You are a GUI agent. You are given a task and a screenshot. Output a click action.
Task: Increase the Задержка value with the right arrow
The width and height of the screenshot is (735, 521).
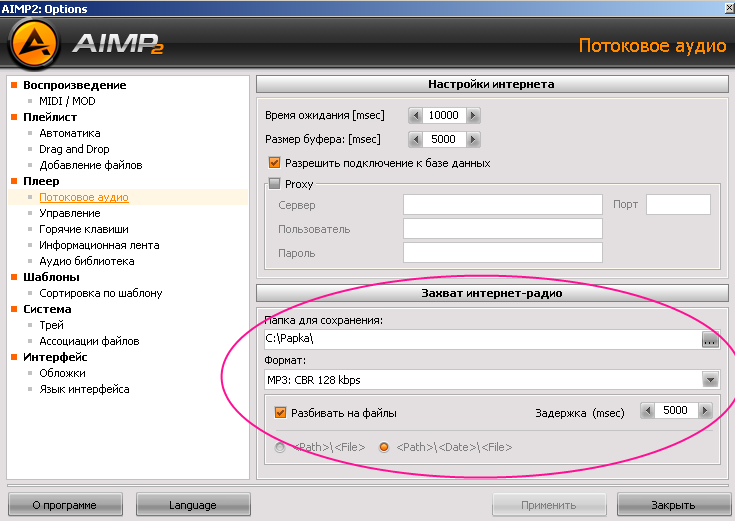point(705,411)
